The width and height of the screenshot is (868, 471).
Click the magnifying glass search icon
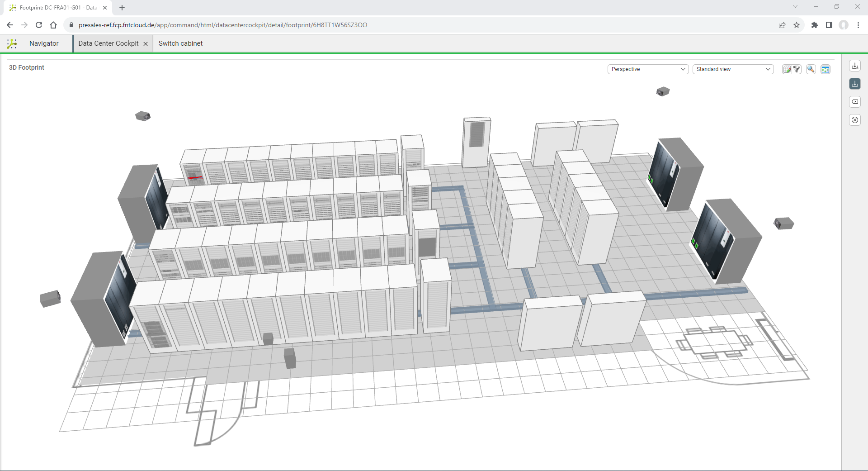tap(811, 69)
